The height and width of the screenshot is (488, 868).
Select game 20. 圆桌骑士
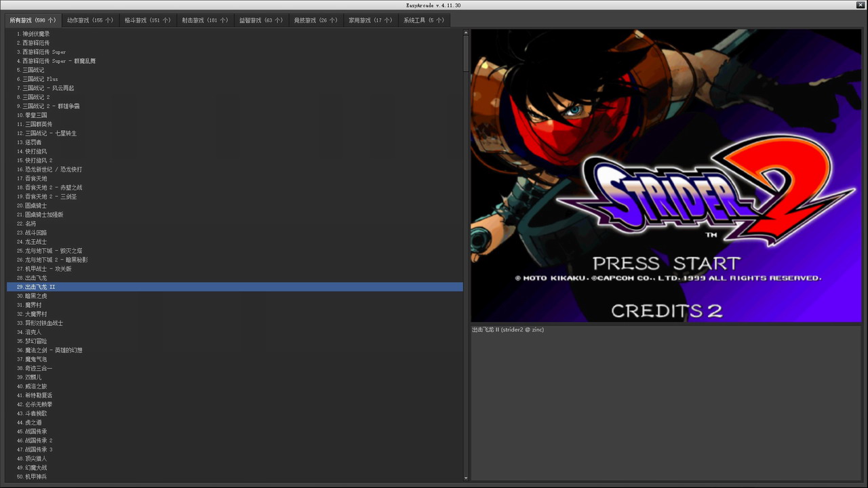point(235,205)
